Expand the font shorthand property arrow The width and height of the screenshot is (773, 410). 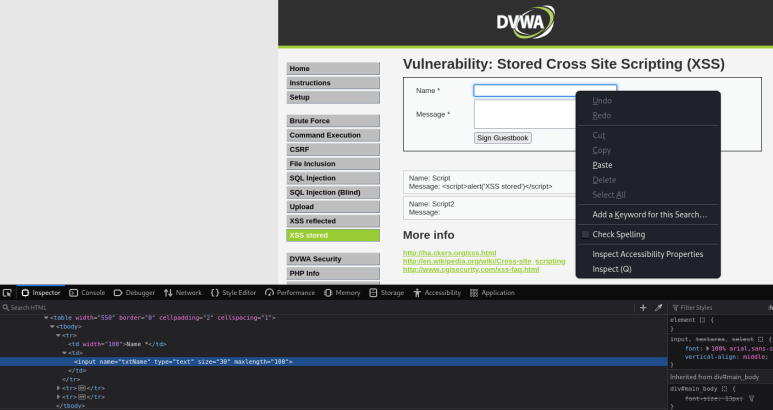(707, 348)
